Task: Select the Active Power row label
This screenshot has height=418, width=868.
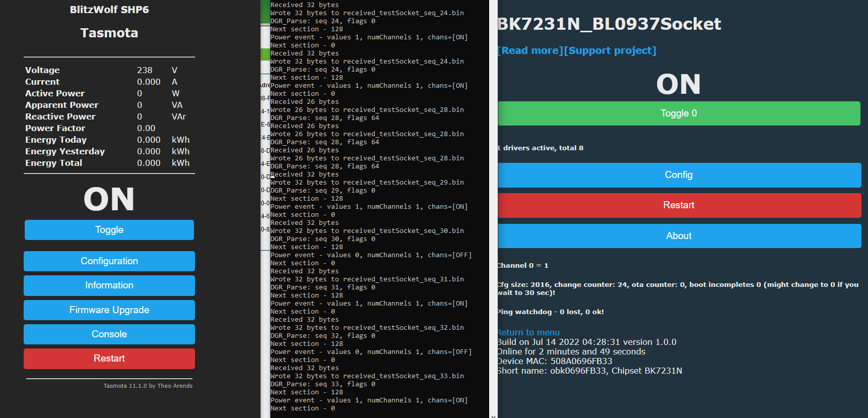Action: coord(55,93)
